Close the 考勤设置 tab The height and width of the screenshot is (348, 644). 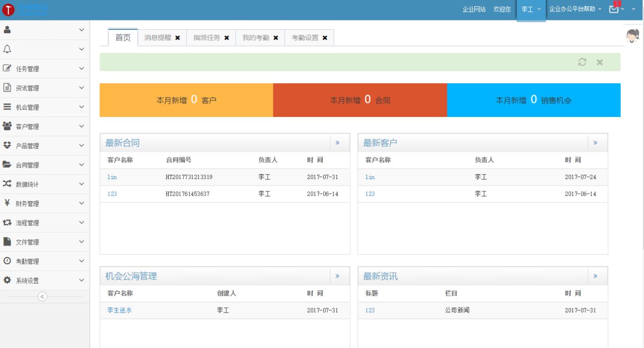[x=325, y=38]
